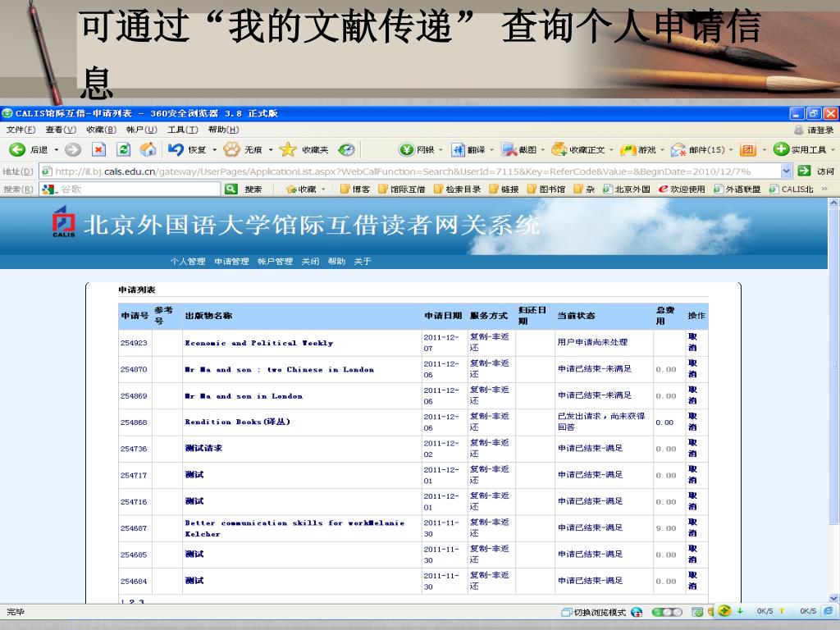Click the orange 团 group-buy icon
Viewport: 840px width, 630px height.
pos(748,149)
